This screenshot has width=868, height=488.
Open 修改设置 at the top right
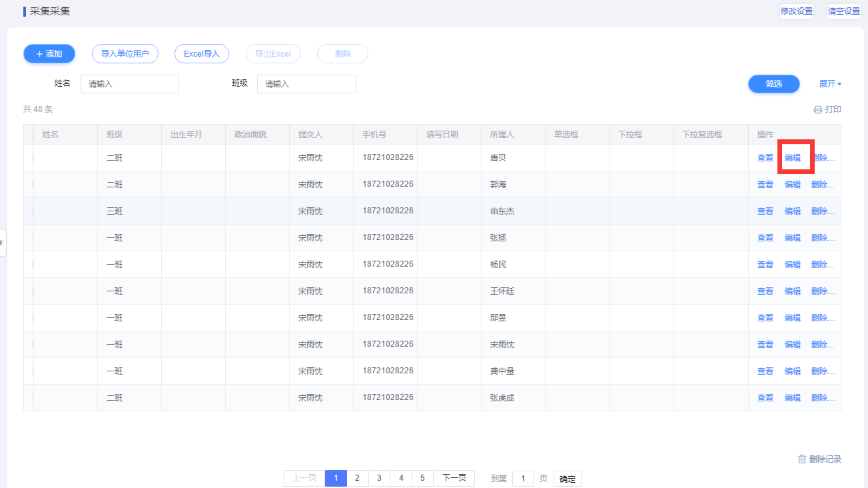tap(797, 11)
